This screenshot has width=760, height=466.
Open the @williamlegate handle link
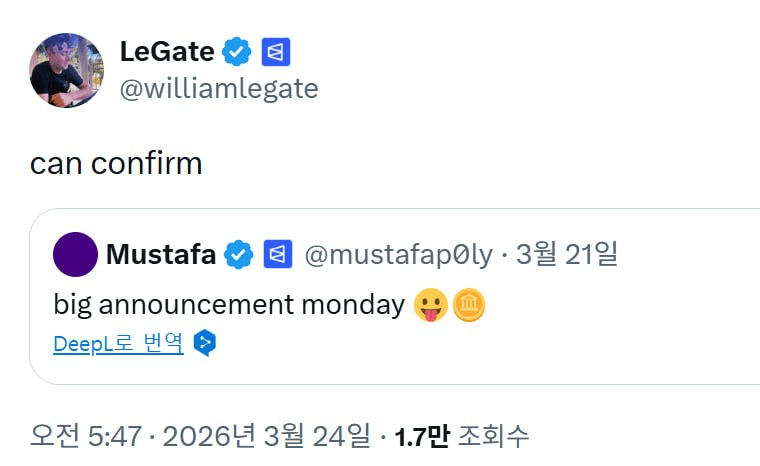[218, 89]
